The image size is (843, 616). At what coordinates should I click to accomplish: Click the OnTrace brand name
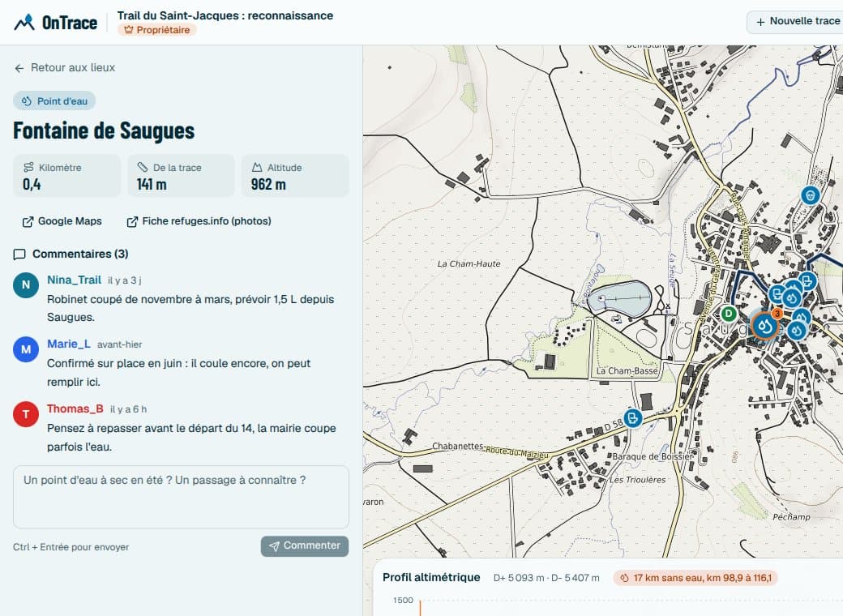pos(70,23)
